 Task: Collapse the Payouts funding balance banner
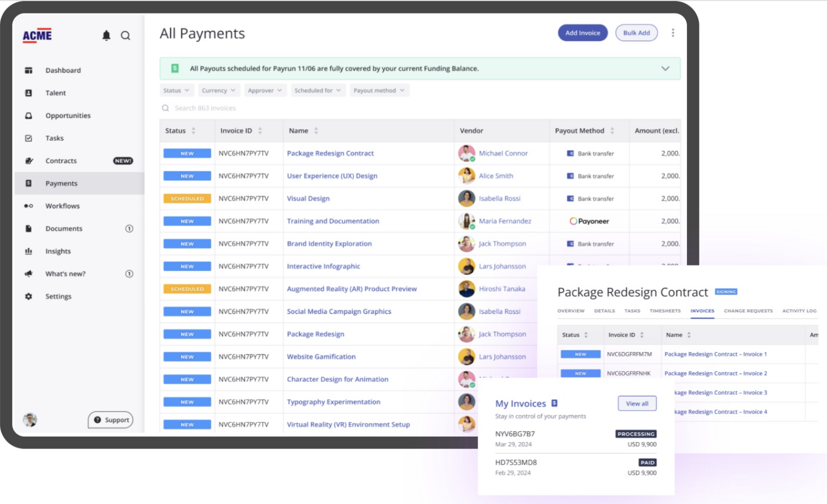665,68
